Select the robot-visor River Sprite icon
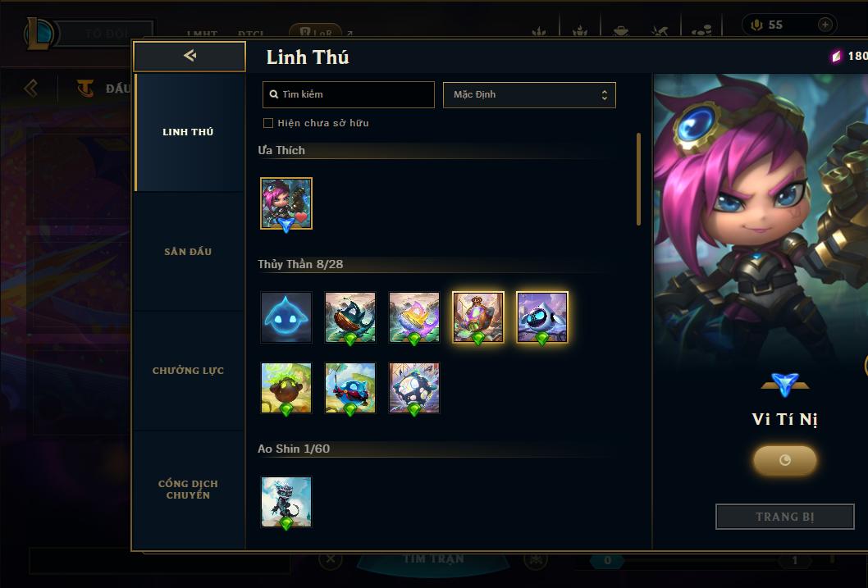 (x=542, y=317)
